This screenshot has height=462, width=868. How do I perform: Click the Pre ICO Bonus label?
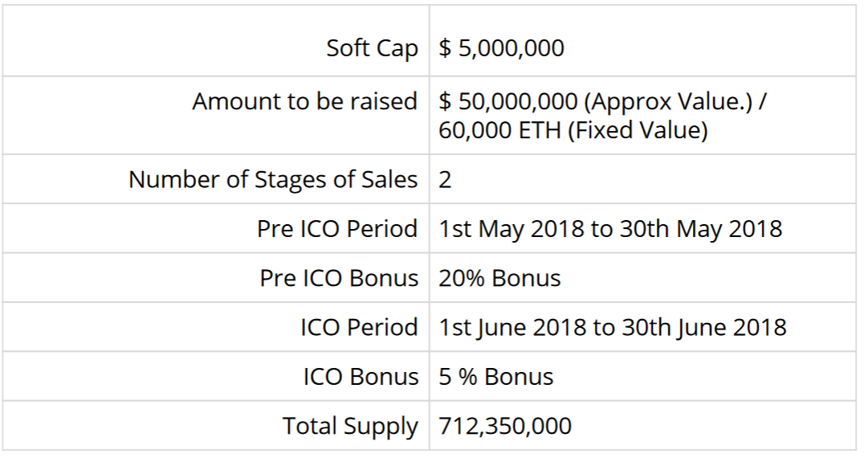point(339,278)
